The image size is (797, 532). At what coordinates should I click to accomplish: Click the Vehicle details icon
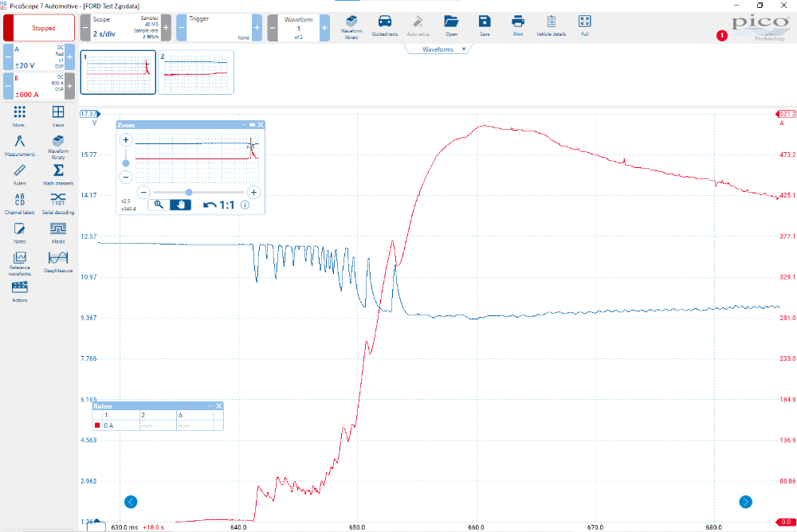[x=551, y=25]
